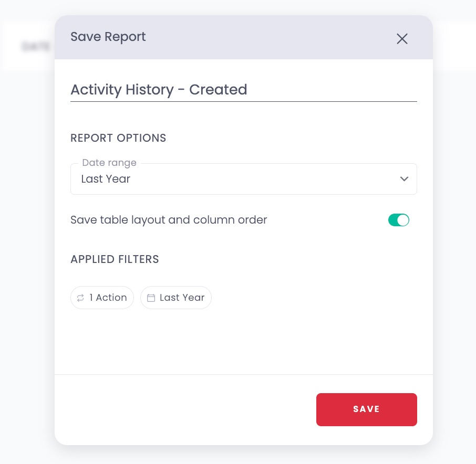Click the REPORT OPTIONS section heading
Viewport: 476px width, 464px height.
pos(118,138)
